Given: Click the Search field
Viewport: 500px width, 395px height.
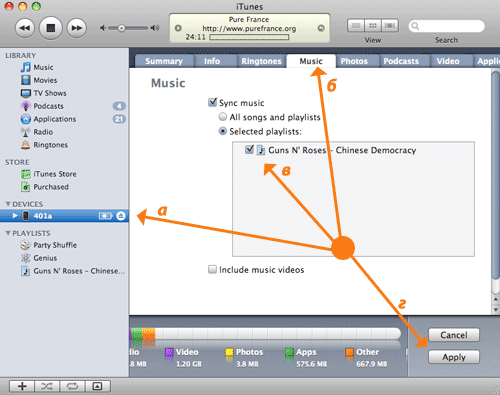Looking at the screenshot, I should 447,26.
